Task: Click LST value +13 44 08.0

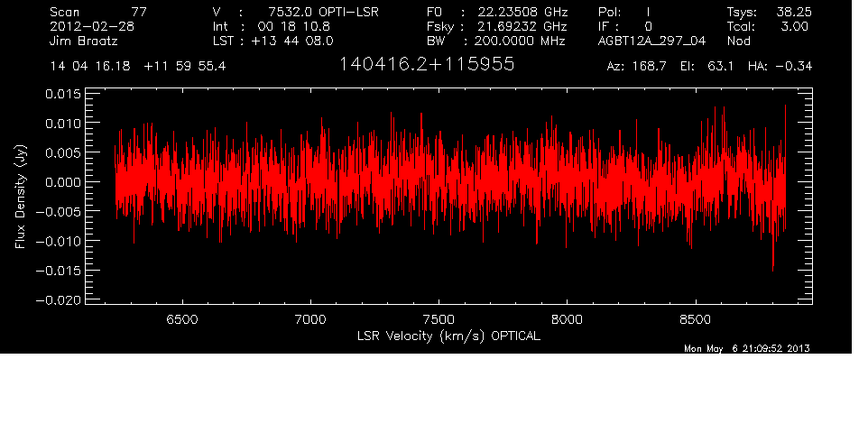Action: (x=292, y=41)
